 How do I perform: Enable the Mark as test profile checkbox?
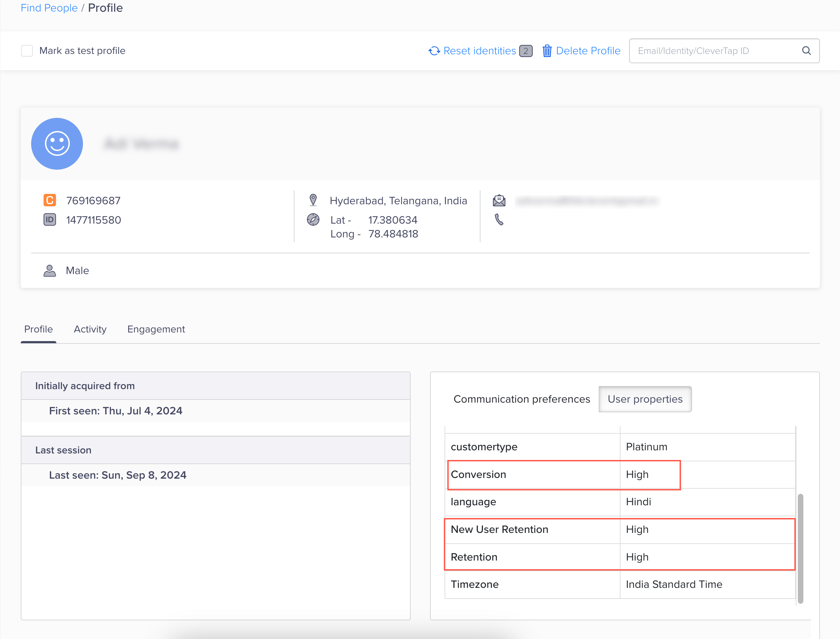(27, 50)
